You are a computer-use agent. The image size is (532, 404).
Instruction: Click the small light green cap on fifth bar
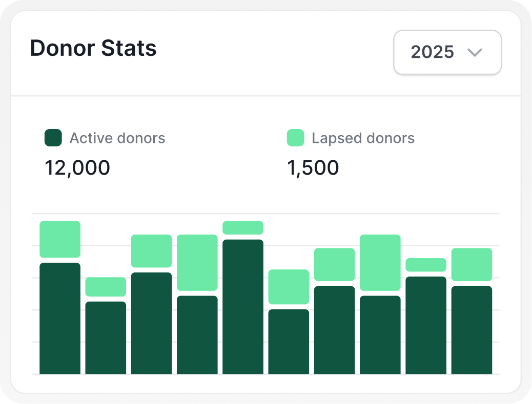243,228
